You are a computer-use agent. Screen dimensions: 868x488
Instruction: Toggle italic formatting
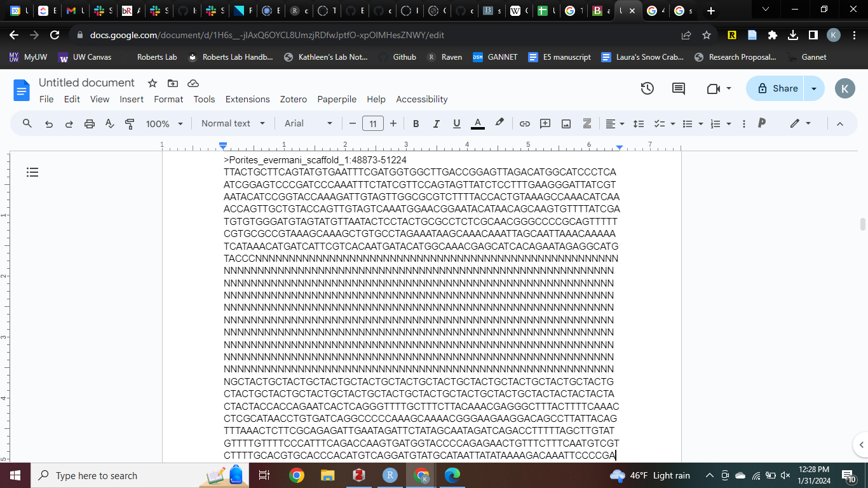point(436,124)
